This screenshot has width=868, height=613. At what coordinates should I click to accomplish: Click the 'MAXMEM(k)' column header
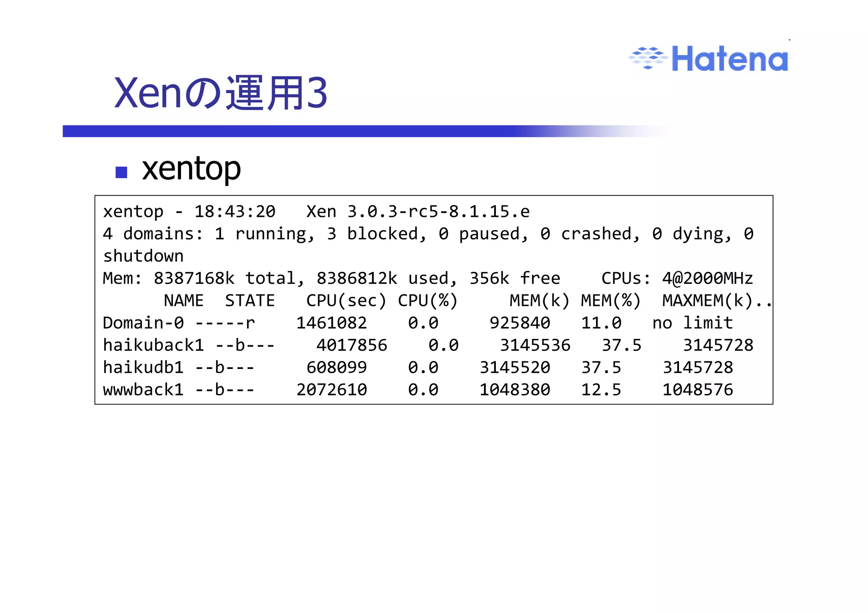click(707, 301)
